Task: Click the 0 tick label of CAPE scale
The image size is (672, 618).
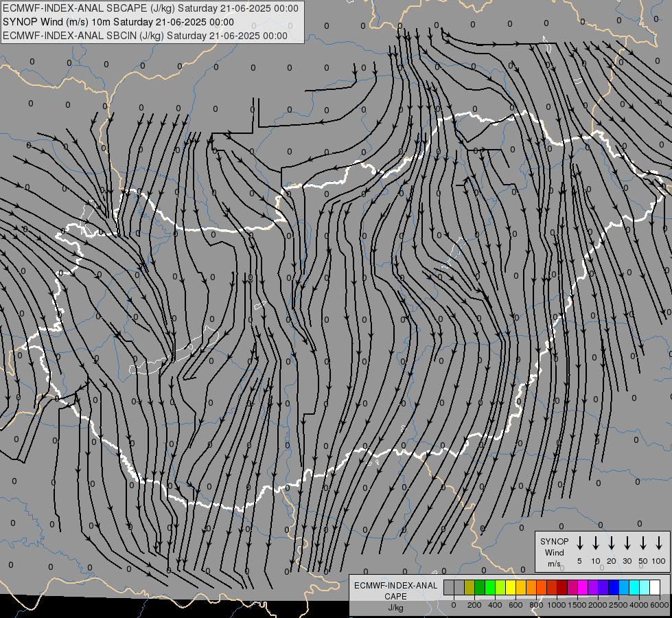Action: pos(454,605)
